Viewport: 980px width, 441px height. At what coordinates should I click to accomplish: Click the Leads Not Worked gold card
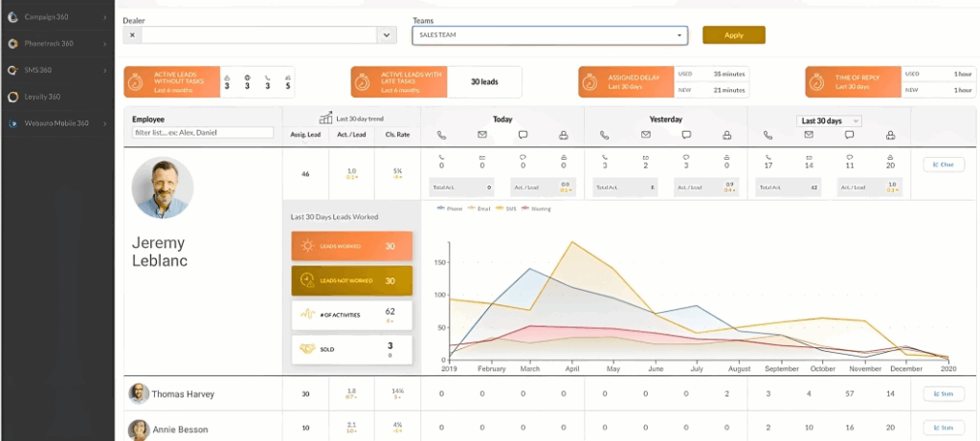[x=351, y=280]
